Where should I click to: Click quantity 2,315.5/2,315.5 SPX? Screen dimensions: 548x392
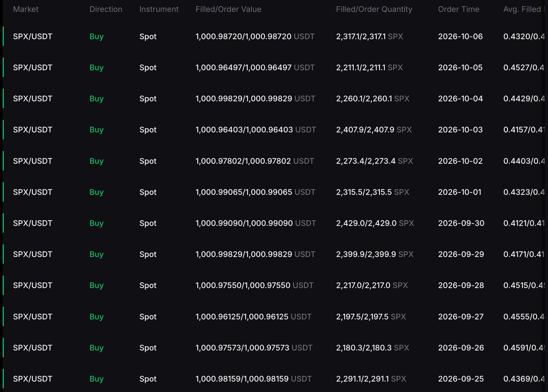tap(373, 192)
